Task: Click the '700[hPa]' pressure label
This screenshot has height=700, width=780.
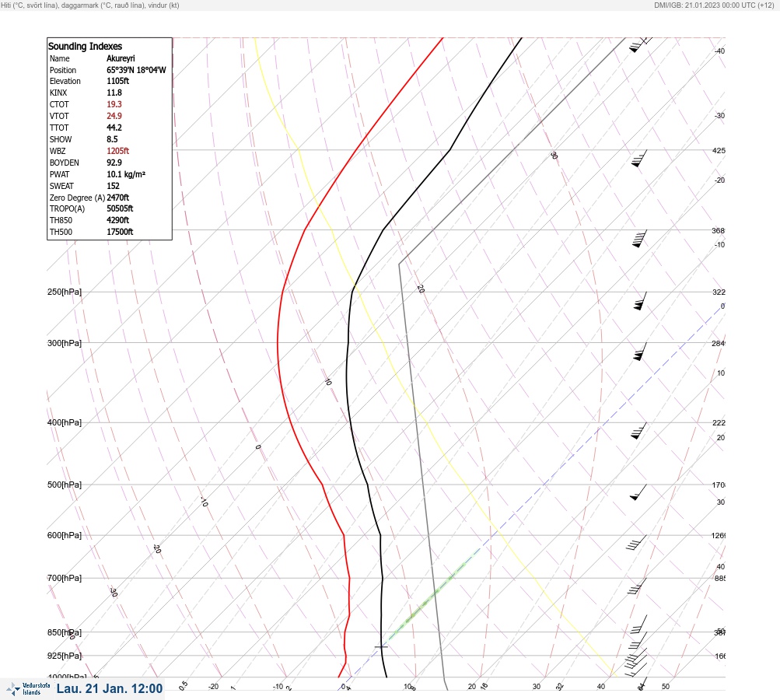Action: pos(65,578)
